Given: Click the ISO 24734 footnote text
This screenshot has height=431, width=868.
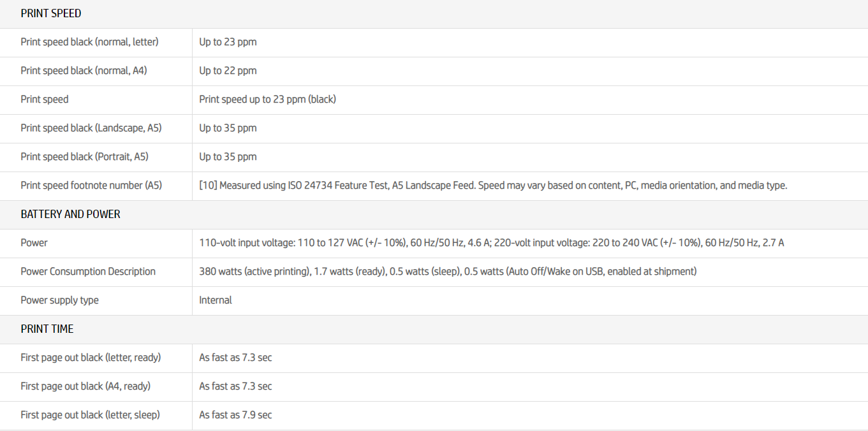Looking at the screenshot, I should (x=493, y=186).
